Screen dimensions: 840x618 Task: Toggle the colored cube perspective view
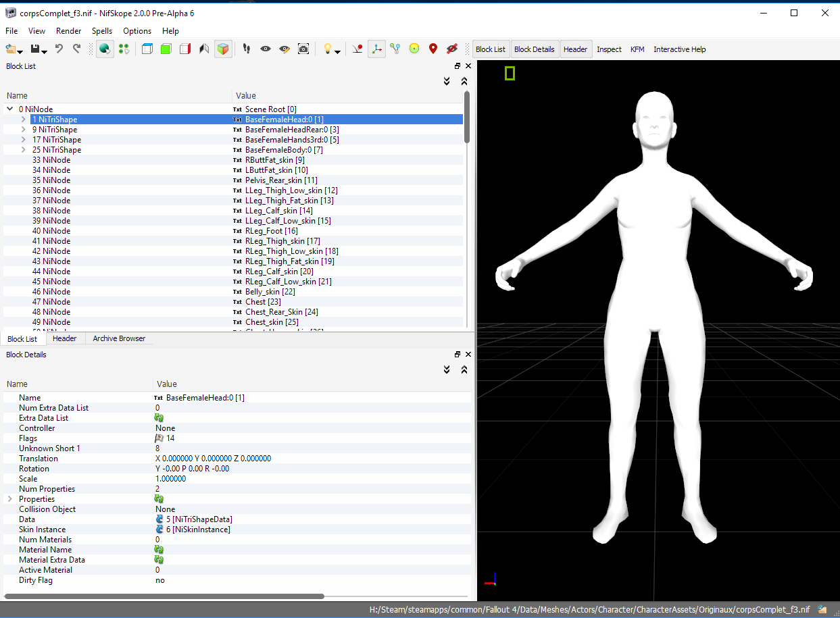click(223, 49)
